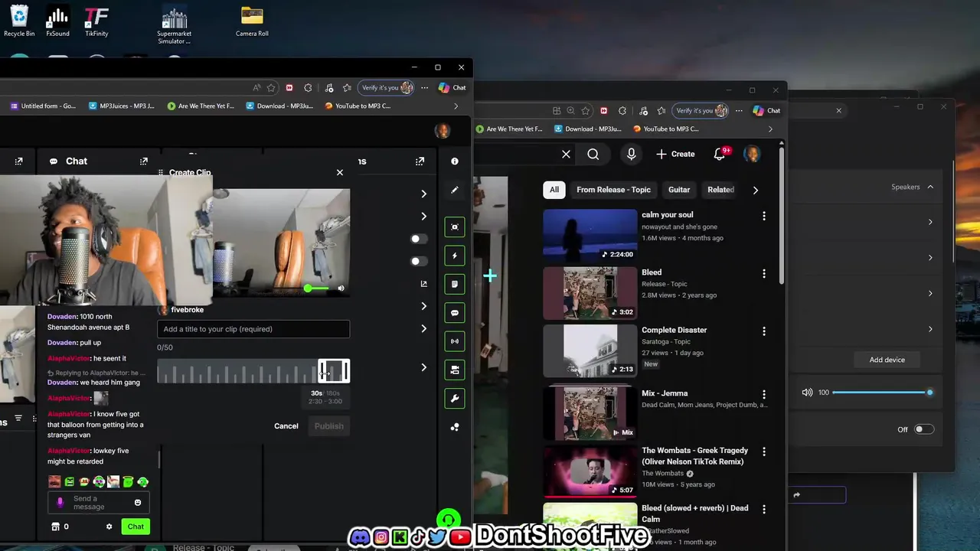
Task: Close the Create Clip dialog
Action: pos(340,172)
